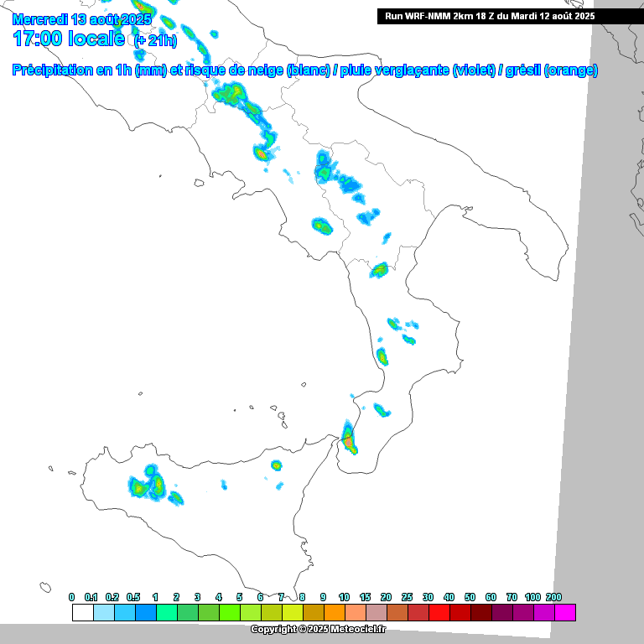Screen dimensions: 644x644
Task: Click the bright green 4 mm legend swatch
Action: (229, 613)
